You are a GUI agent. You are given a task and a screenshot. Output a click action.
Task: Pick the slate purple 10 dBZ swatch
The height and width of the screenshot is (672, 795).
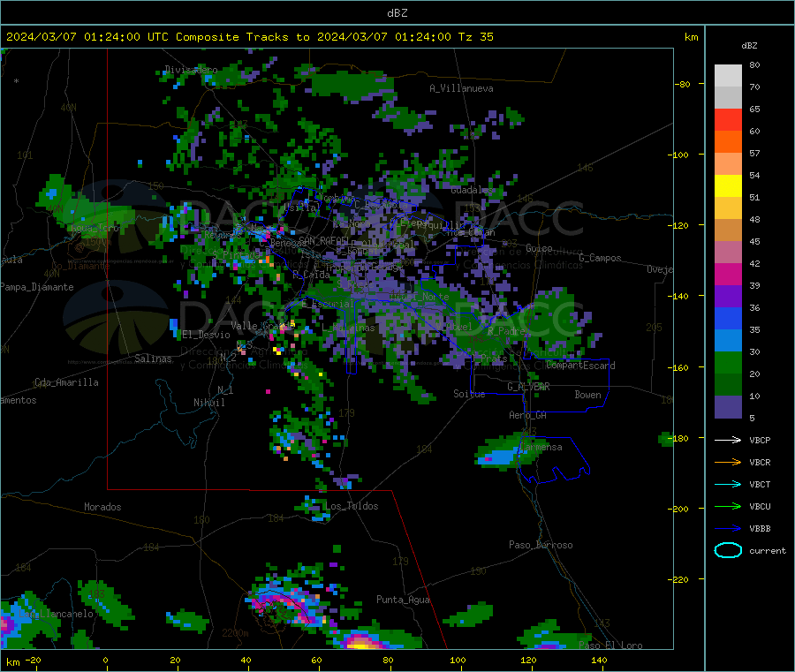point(728,407)
